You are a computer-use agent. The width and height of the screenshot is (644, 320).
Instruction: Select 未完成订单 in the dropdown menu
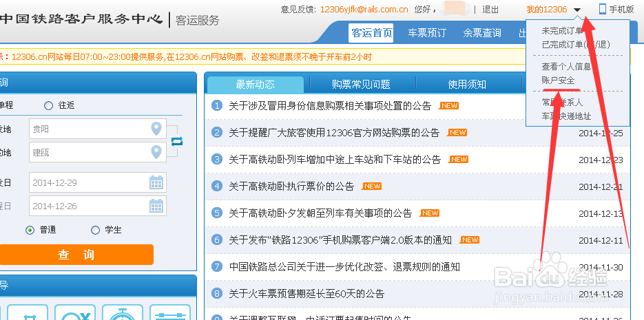coord(562,31)
